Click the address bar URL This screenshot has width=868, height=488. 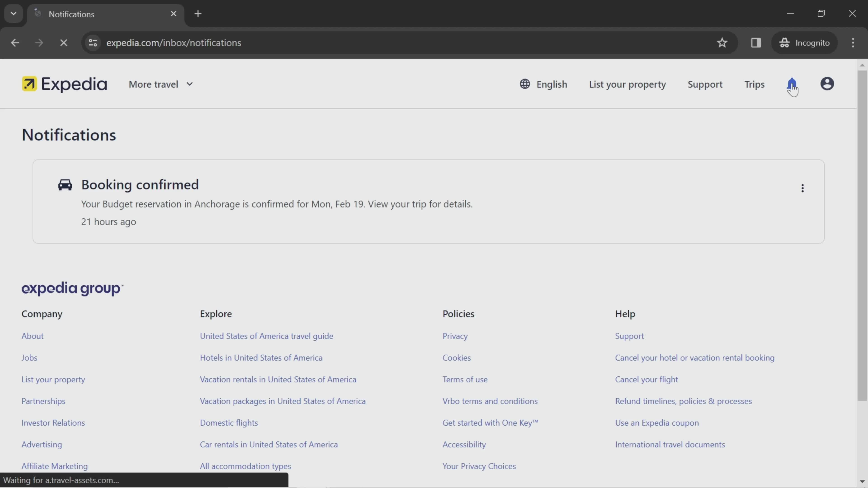click(x=174, y=43)
